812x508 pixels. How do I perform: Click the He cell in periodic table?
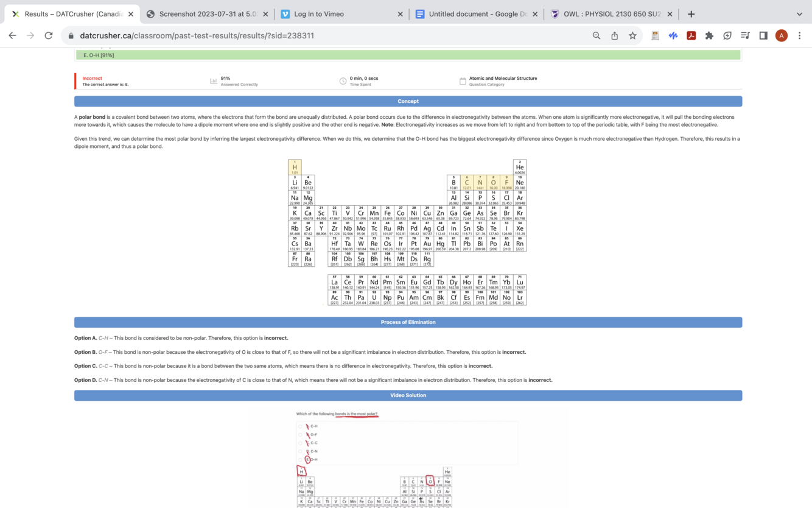(x=520, y=168)
